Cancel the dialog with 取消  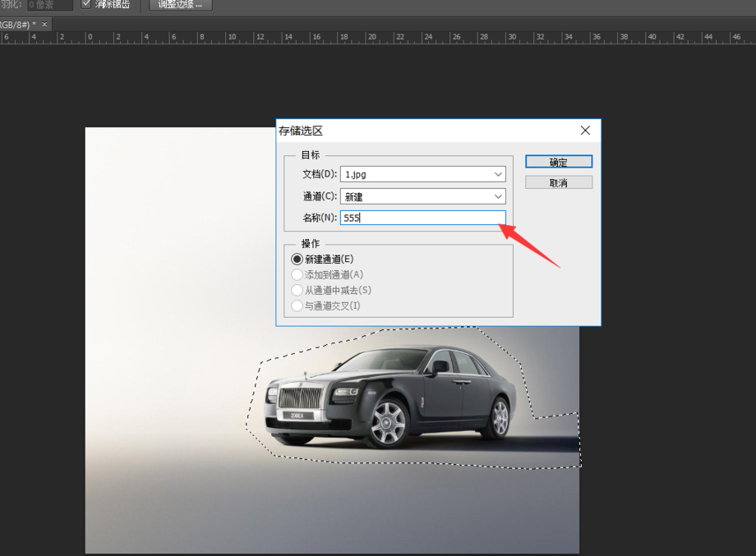(x=559, y=182)
